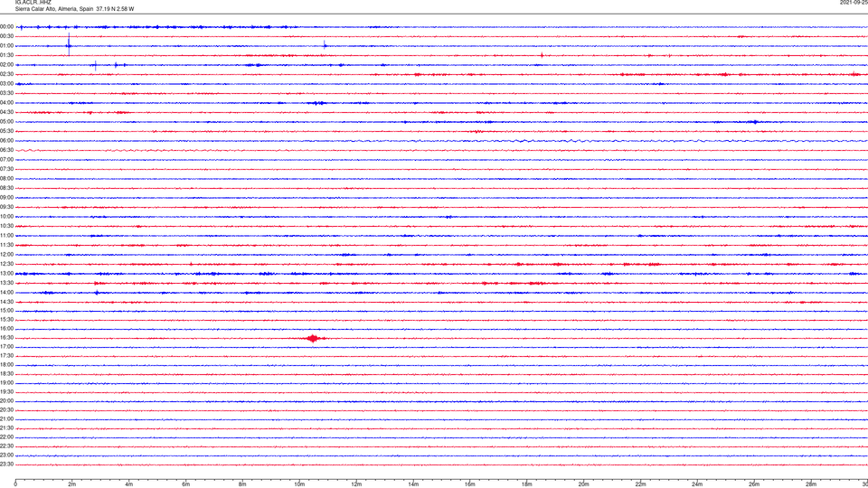Click the 13:00 time label
This screenshot has height=488, width=868.
[x=6, y=273]
